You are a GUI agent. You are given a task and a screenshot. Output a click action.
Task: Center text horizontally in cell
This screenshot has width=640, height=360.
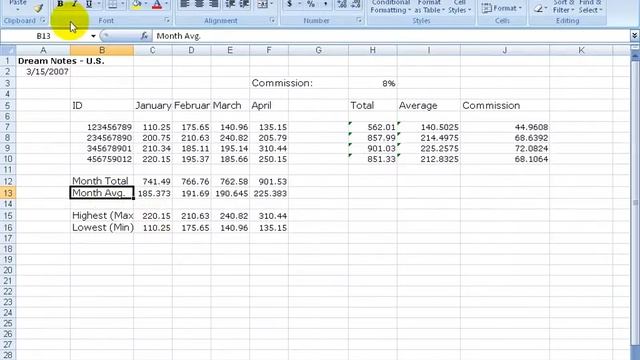pos(199,4)
